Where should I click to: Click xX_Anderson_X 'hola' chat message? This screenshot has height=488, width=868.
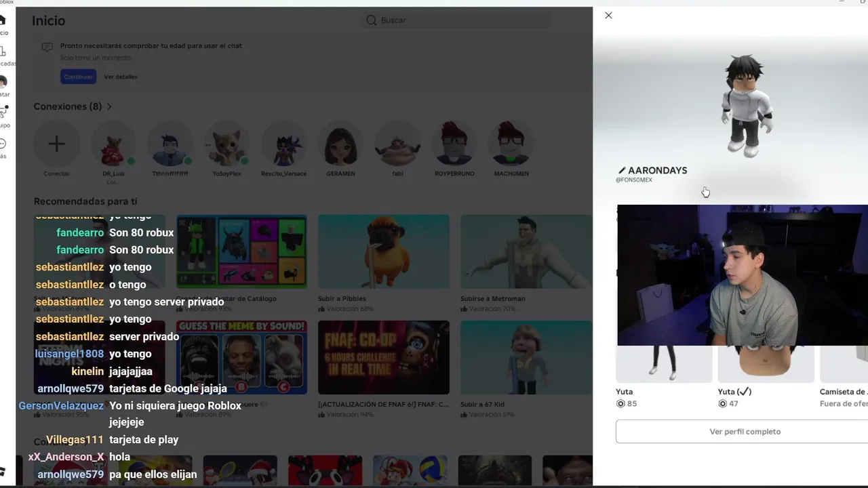(x=119, y=457)
